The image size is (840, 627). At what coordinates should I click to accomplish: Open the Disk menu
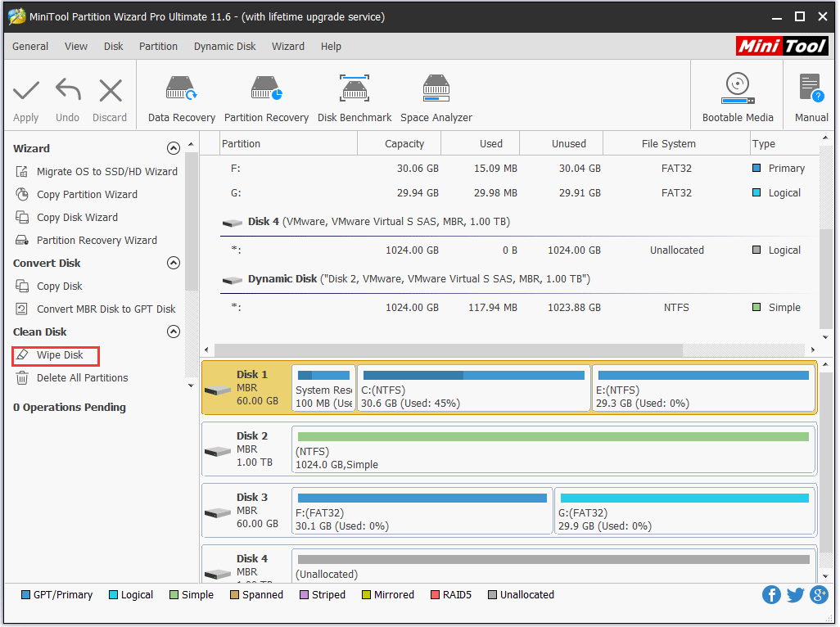point(114,47)
